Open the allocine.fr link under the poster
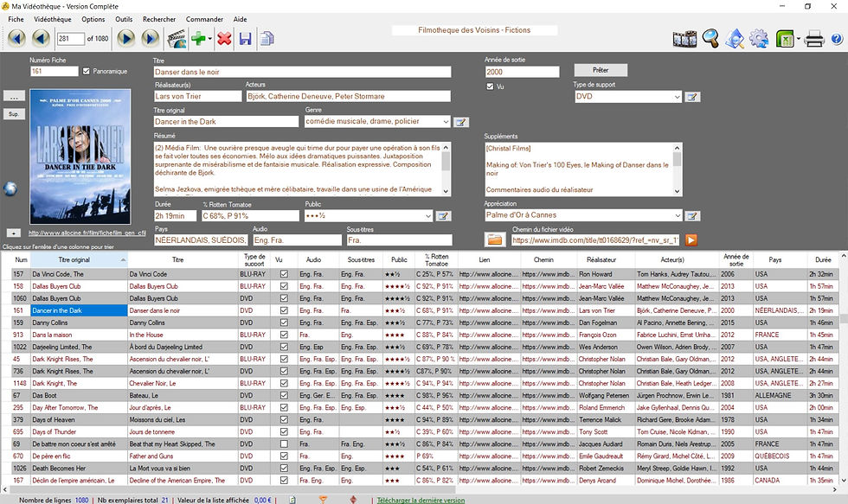The image size is (848, 504). tap(87, 233)
